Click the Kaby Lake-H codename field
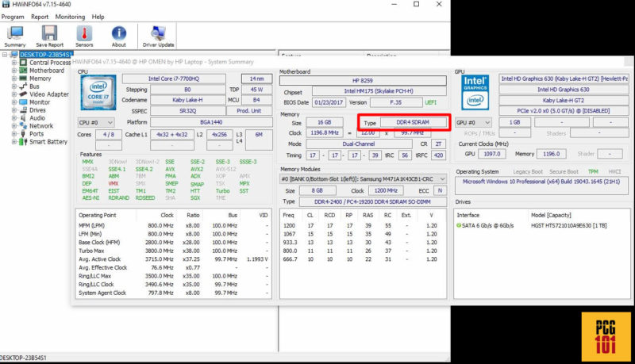This screenshot has width=635, height=364. tap(187, 100)
